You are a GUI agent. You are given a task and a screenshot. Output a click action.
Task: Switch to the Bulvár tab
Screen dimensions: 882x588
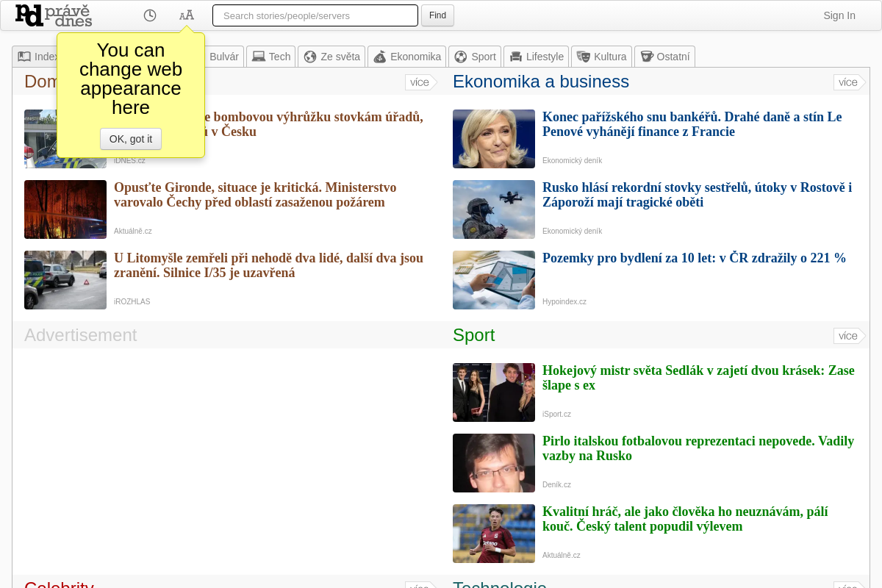[x=223, y=57]
